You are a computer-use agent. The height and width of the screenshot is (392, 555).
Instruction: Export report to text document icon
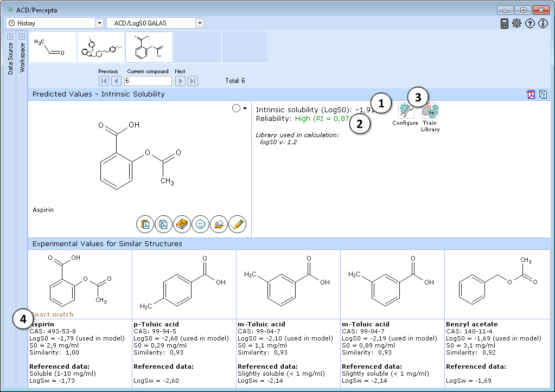pos(543,94)
